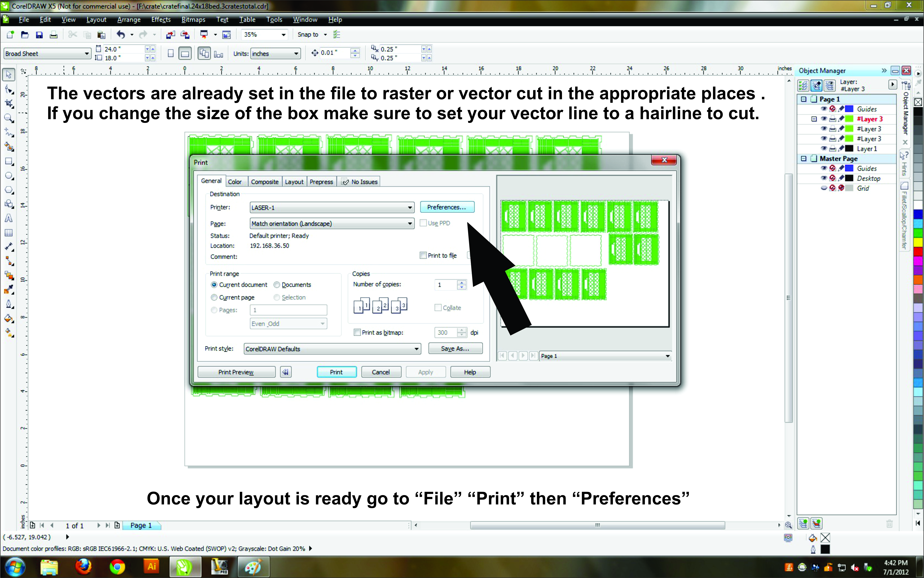Open Adobe Illustrator from taskbar
The width and height of the screenshot is (924, 578).
[152, 567]
